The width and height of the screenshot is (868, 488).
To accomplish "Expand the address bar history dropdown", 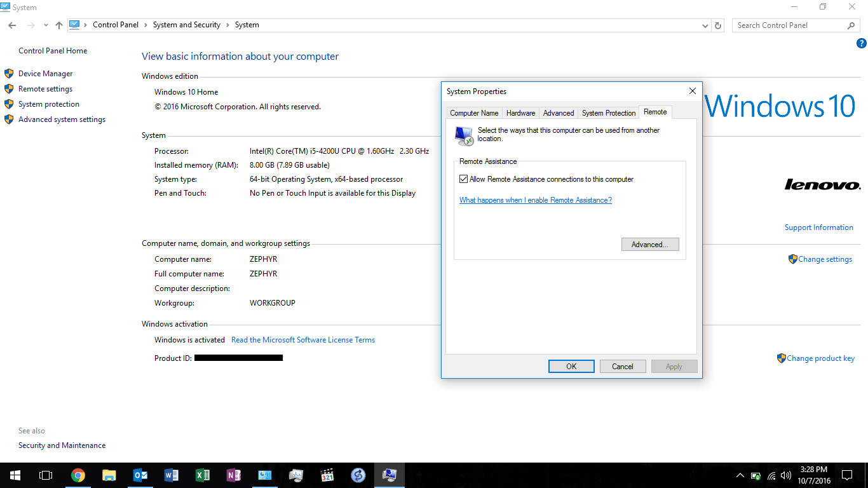I will (x=705, y=25).
